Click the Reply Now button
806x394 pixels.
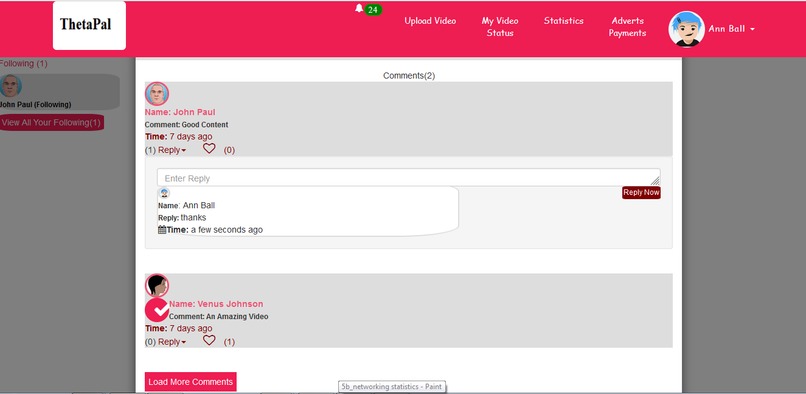(641, 192)
